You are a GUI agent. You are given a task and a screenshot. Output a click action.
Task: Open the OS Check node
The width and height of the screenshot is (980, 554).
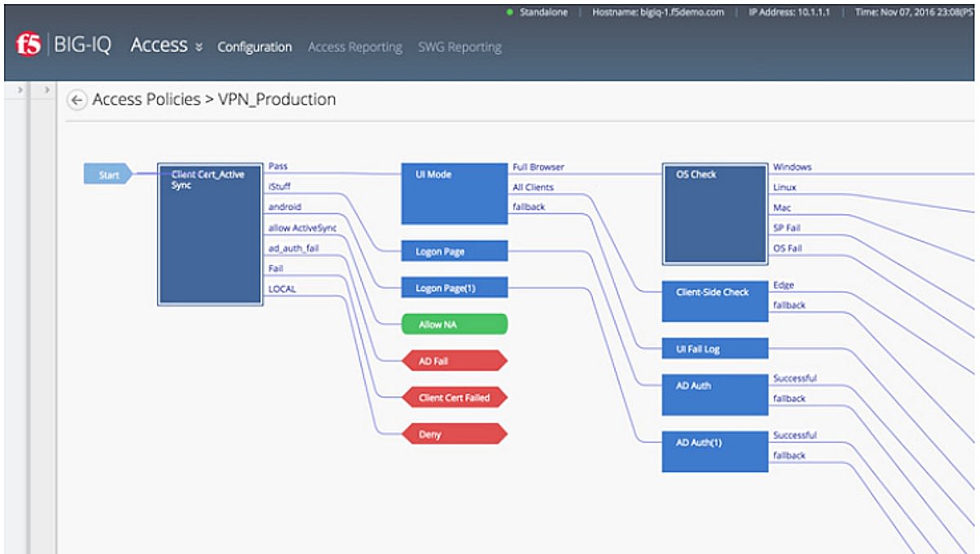pyautogui.click(x=715, y=213)
